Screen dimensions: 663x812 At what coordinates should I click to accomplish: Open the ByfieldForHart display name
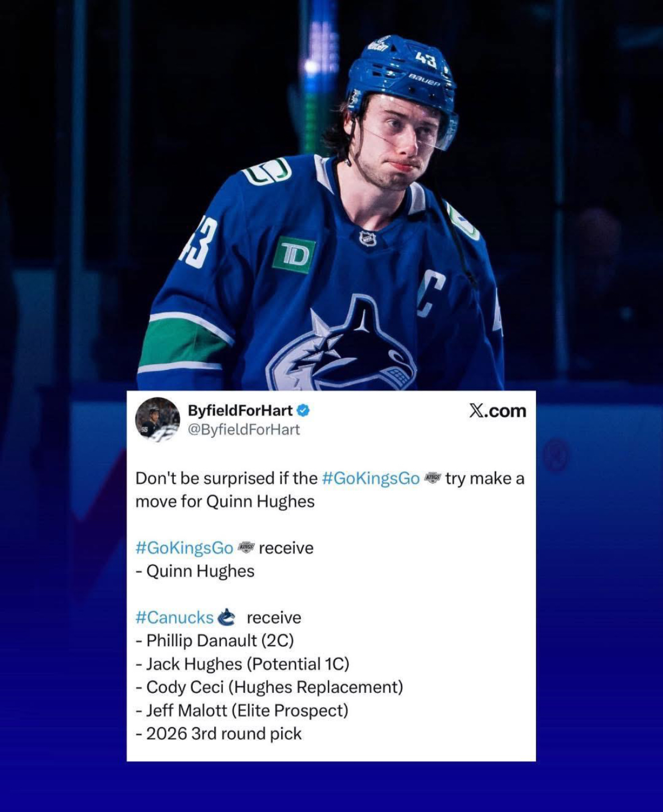point(240,411)
